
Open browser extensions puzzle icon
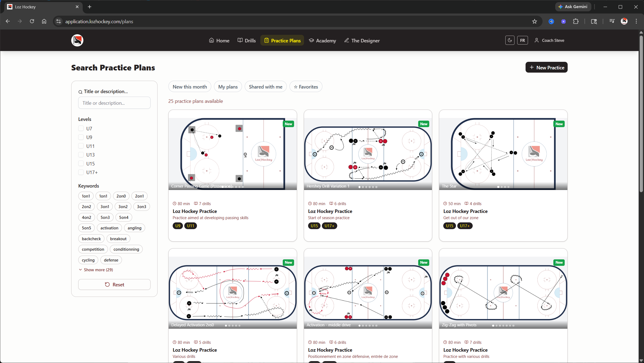[576, 22]
